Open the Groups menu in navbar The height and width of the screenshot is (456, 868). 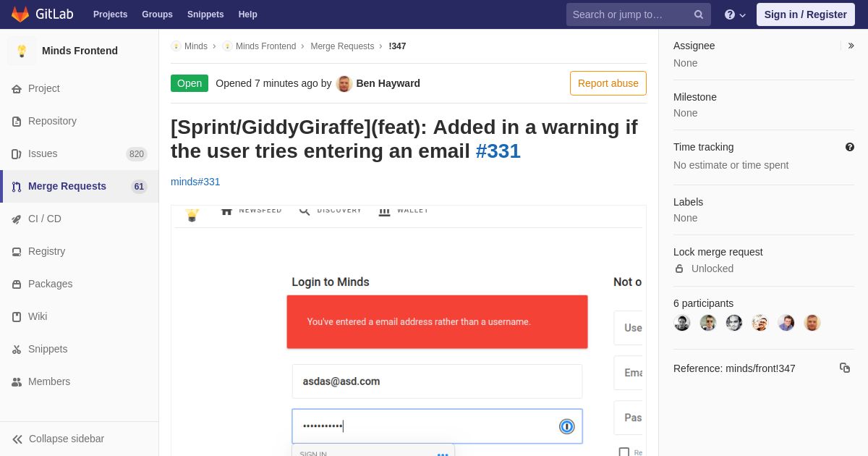(x=157, y=14)
